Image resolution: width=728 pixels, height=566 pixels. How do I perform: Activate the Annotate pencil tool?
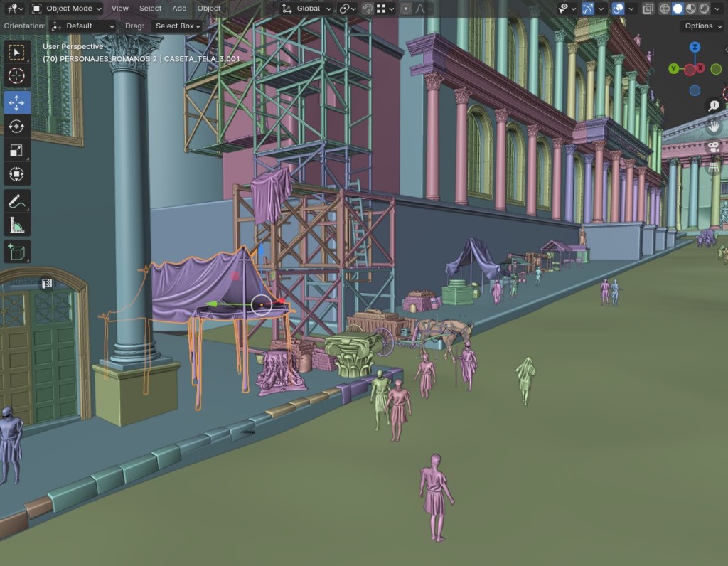pyautogui.click(x=16, y=201)
